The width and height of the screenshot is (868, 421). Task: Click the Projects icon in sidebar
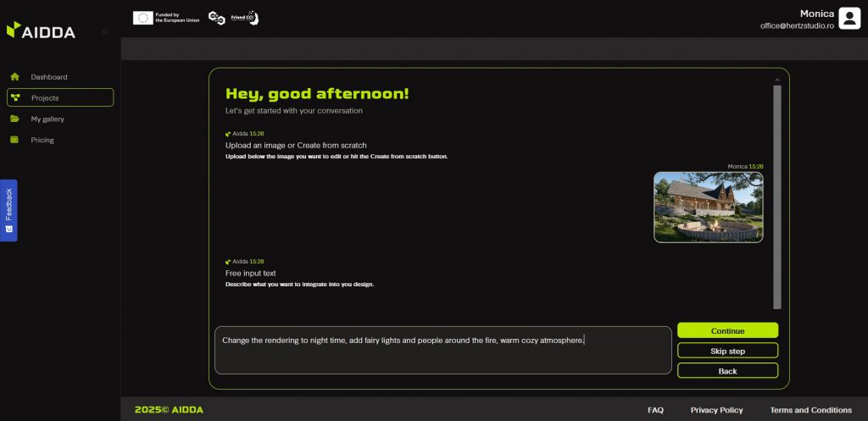click(14, 98)
